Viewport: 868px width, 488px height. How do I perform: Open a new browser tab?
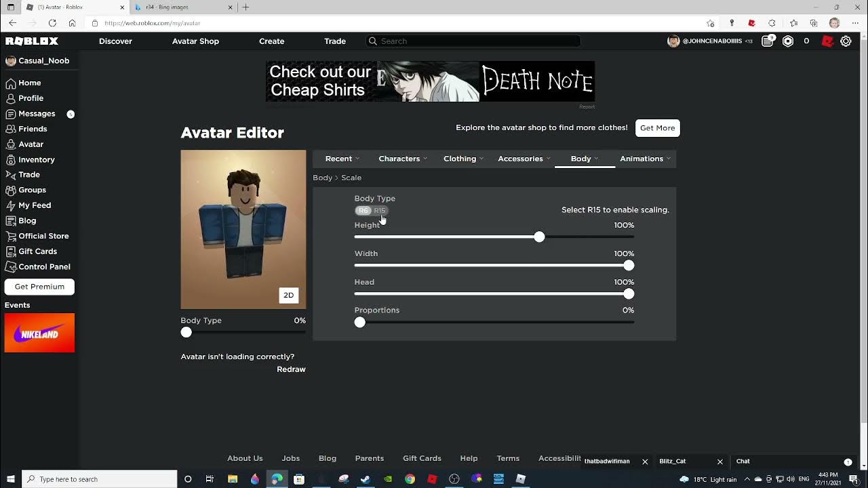point(245,7)
